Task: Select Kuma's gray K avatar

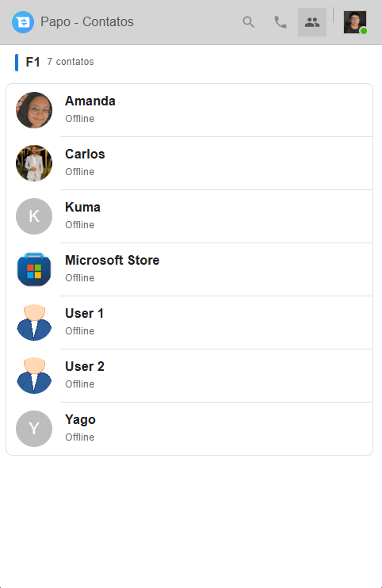Action: tap(34, 216)
